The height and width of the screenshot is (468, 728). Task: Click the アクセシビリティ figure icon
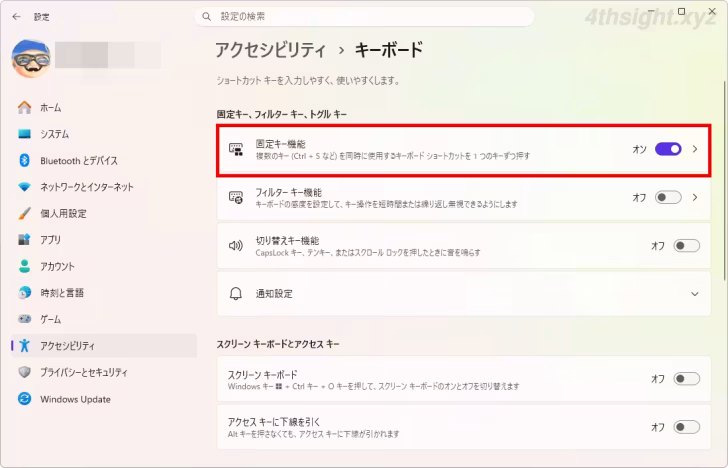pyautogui.click(x=24, y=345)
